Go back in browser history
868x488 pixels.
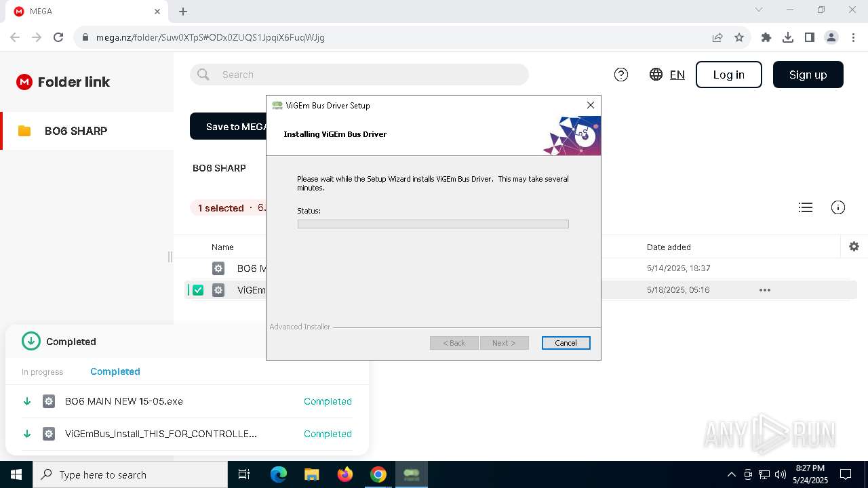point(15,37)
